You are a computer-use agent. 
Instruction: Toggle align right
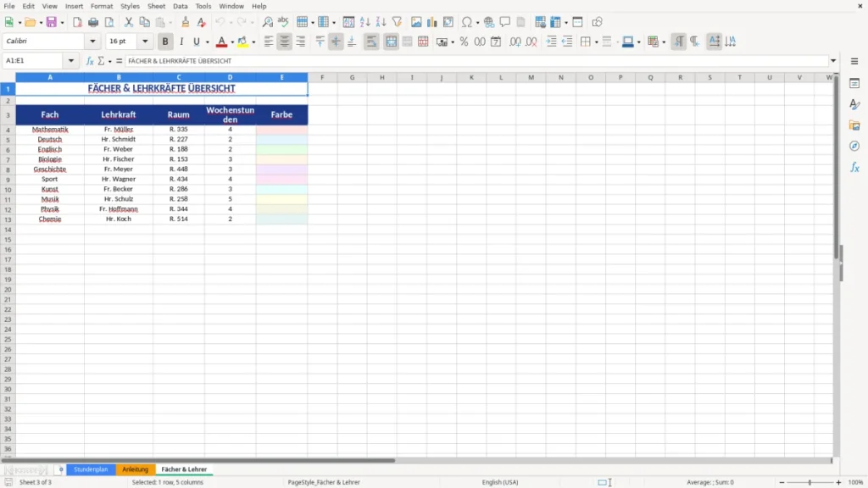(x=301, y=42)
